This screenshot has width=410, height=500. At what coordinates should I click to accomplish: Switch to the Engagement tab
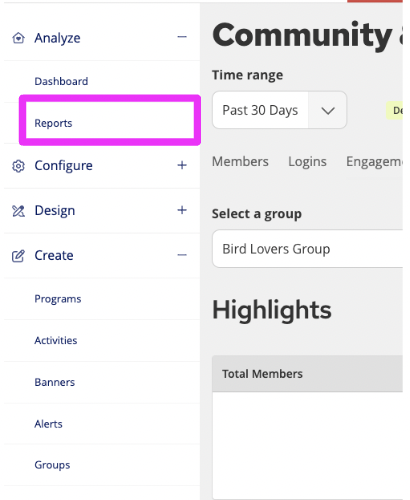(374, 162)
